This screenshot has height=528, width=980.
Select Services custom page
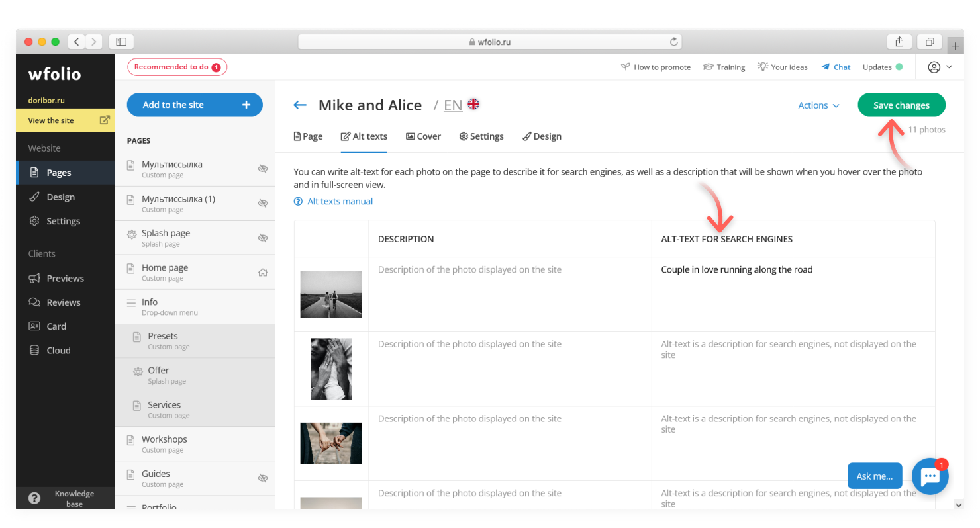point(195,410)
